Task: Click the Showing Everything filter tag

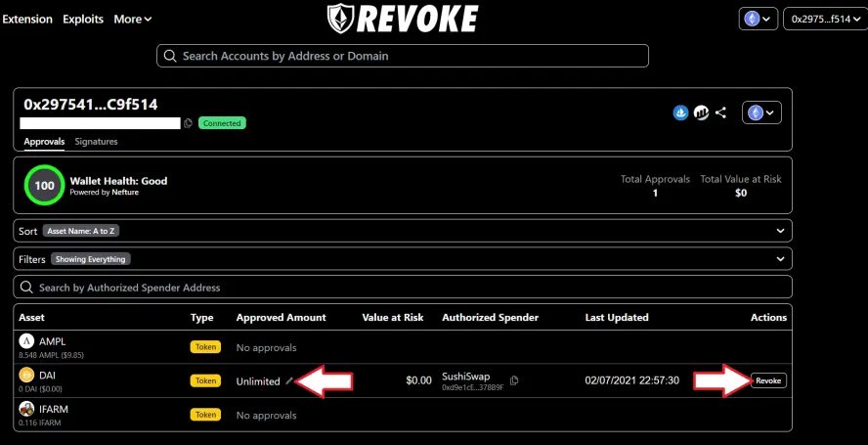Action: click(x=91, y=259)
